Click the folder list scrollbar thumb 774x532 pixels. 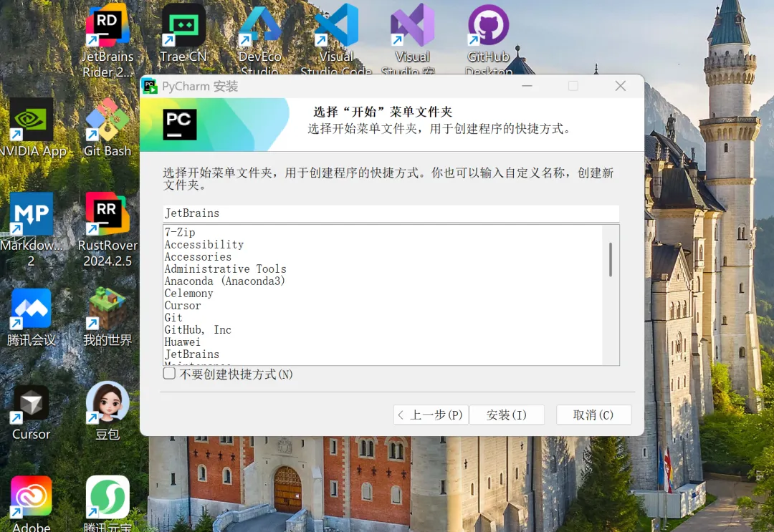(611, 259)
